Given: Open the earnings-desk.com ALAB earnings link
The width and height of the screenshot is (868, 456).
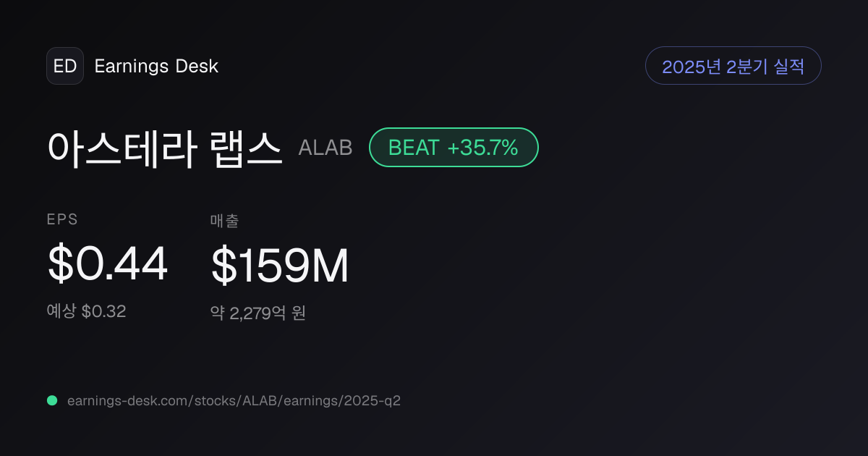Looking at the screenshot, I should [x=234, y=400].
